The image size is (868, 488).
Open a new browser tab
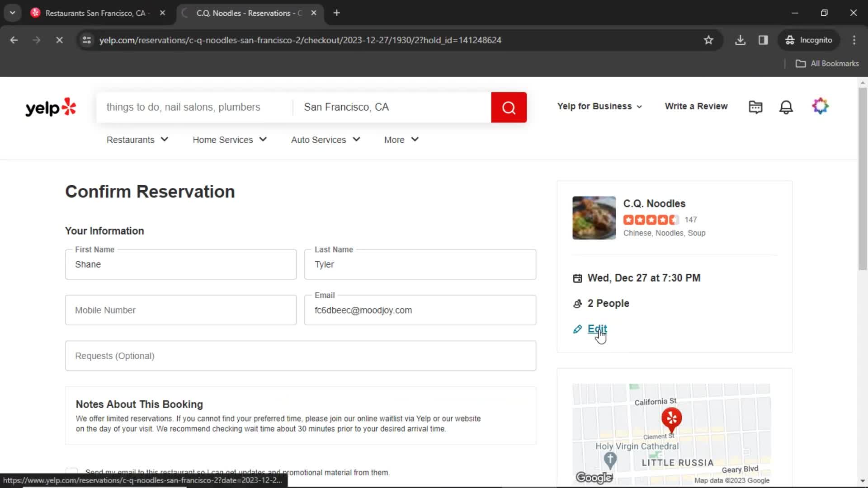coord(336,13)
